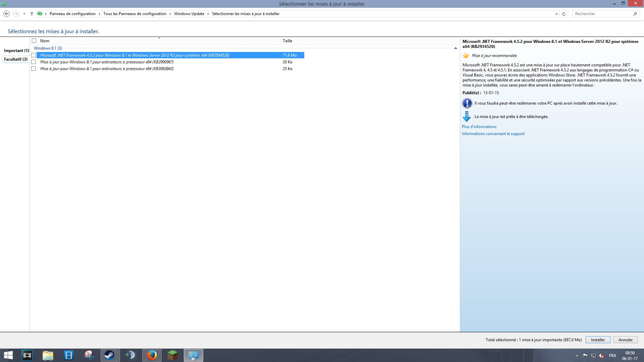
Task: Open File Explorer from the taskbar
Action: point(48,355)
